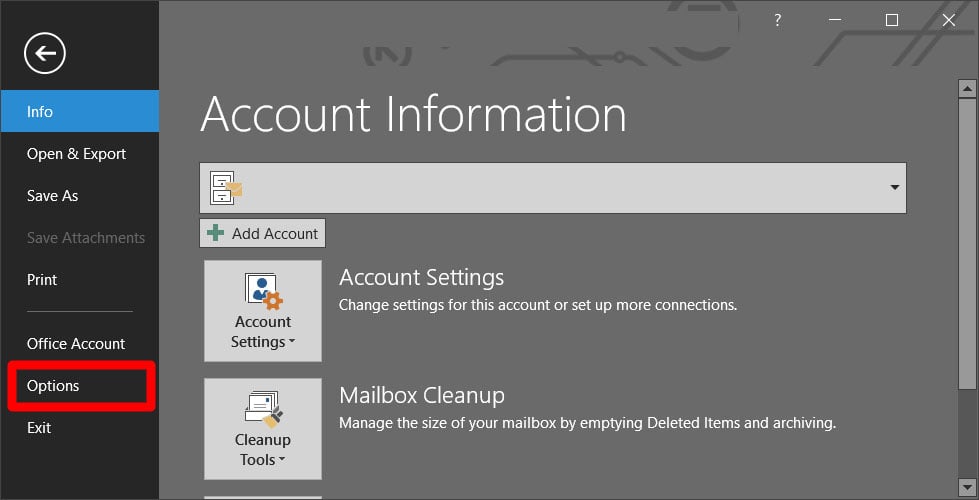The width and height of the screenshot is (979, 500).
Task: Click the back arrow to exit Backstage
Action: pyautogui.click(x=45, y=53)
